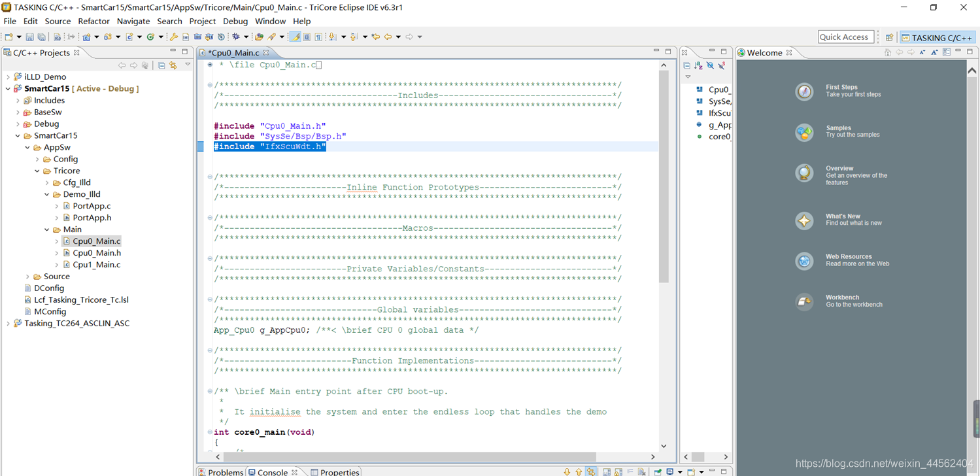Click the Workbench arrow icon

804,301
